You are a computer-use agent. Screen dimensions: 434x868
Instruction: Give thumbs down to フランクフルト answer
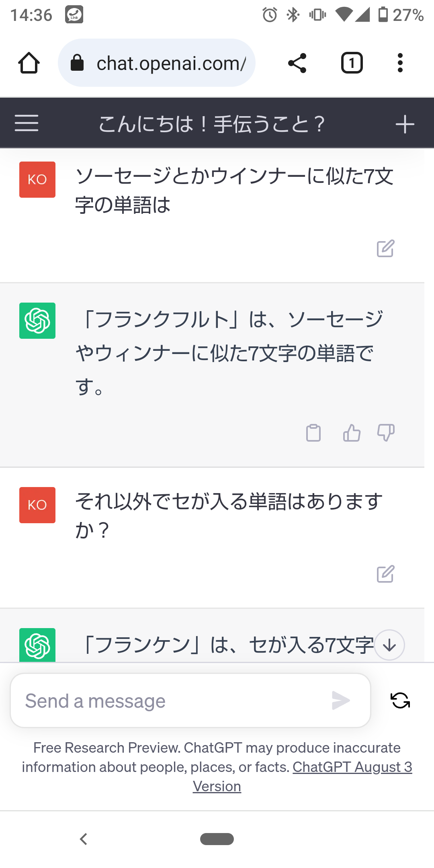pyautogui.click(x=386, y=433)
